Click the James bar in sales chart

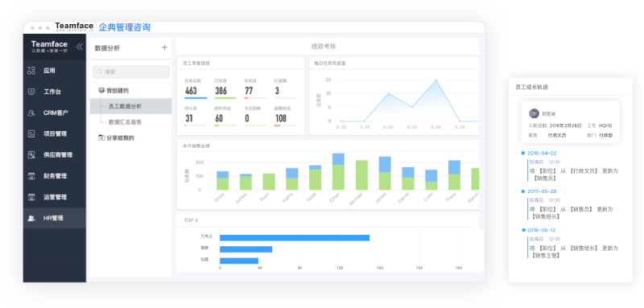(x=385, y=174)
